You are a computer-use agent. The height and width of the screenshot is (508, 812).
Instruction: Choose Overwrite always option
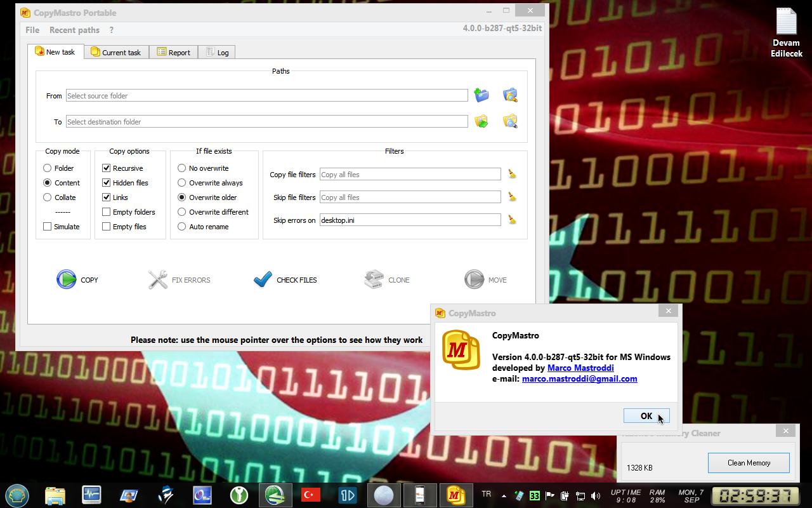pyautogui.click(x=210, y=183)
